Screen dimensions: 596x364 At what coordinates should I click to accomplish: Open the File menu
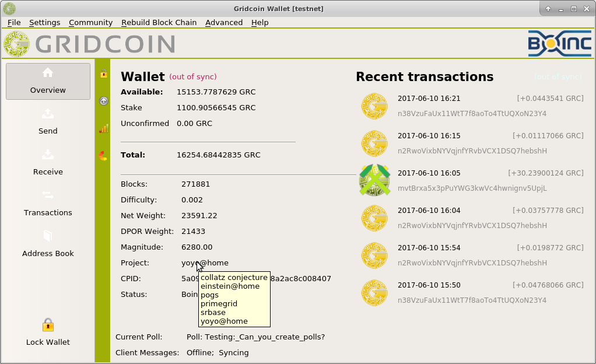point(14,22)
